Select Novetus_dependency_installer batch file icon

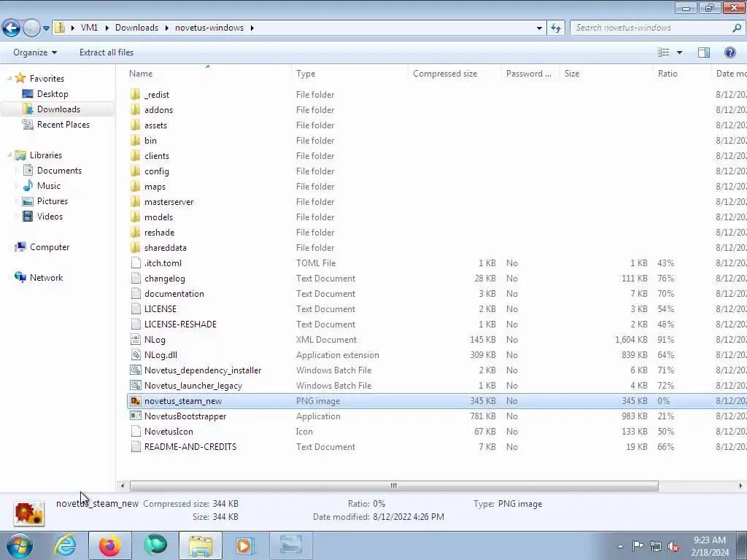click(x=136, y=370)
